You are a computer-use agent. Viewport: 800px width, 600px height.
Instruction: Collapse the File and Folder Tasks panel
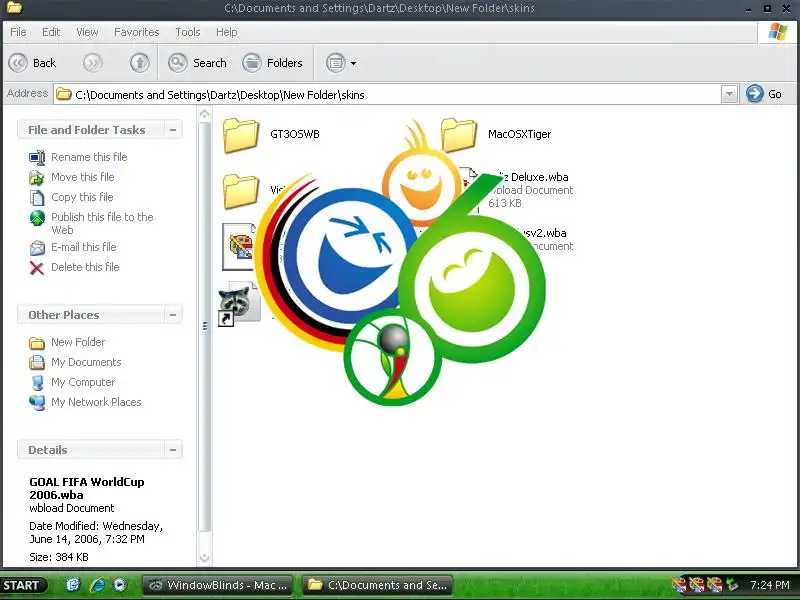click(173, 130)
